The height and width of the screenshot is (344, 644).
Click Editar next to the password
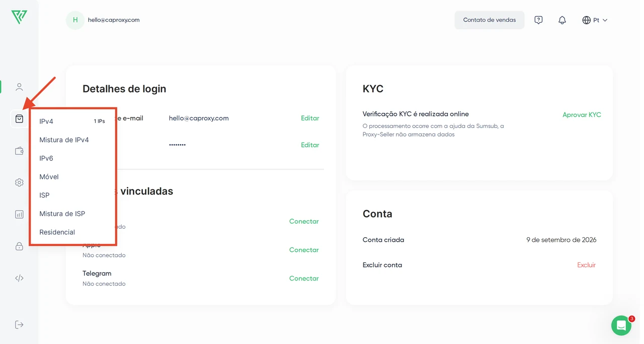point(310,145)
